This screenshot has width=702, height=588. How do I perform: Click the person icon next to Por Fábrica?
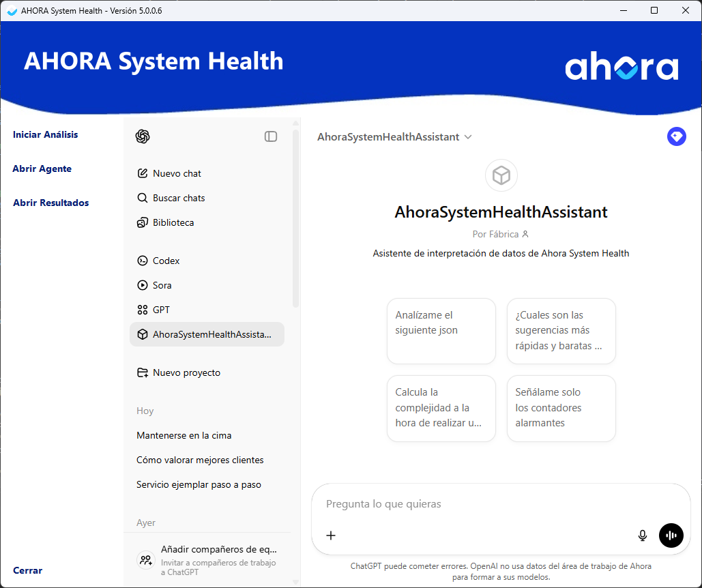(x=525, y=234)
